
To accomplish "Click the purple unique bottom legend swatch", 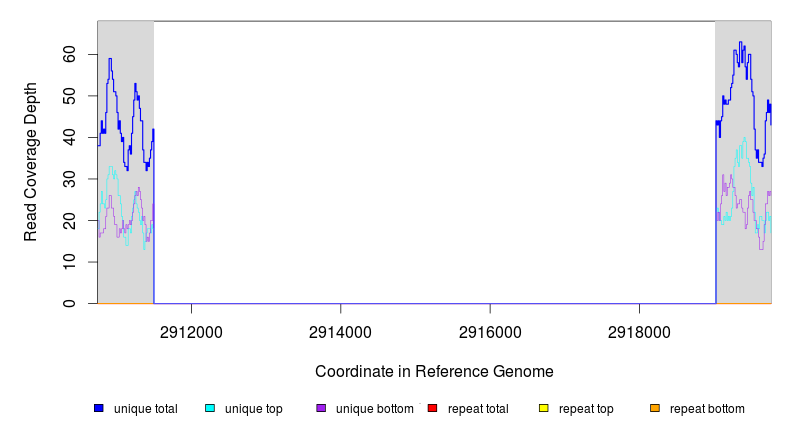I will pyautogui.click(x=321, y=409).
